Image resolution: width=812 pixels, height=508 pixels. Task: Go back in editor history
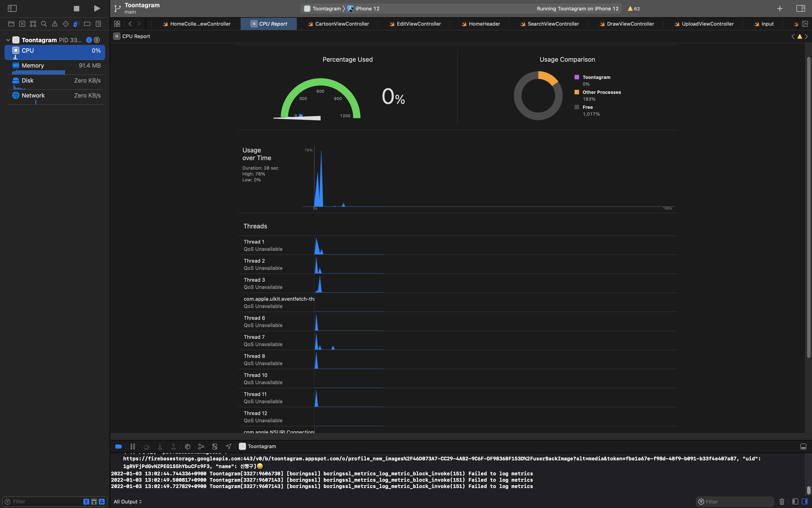point(130,24)
